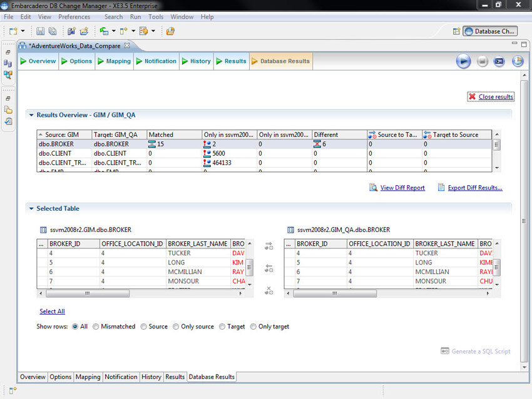Viewport: 532px width, 399px height.
Task: Close the AdventureWorks_Data_Compare editor tab
Action: pyautogui.click(x=127, y=46)
